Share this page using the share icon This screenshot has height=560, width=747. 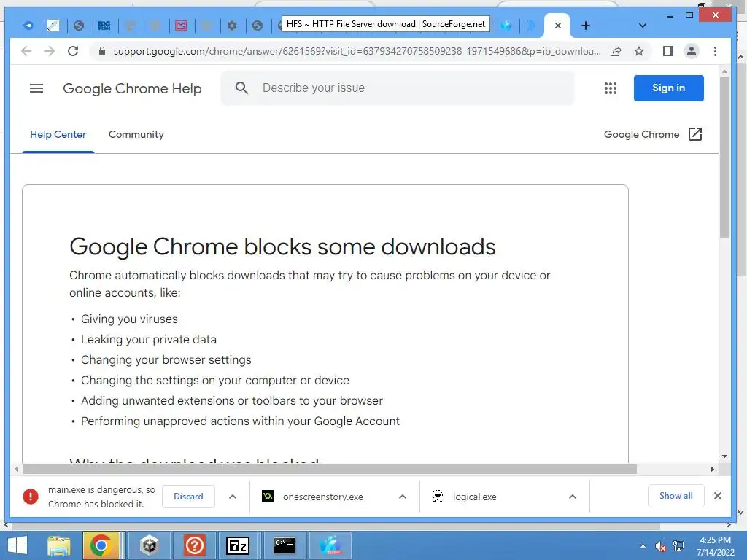click(616, 51)
